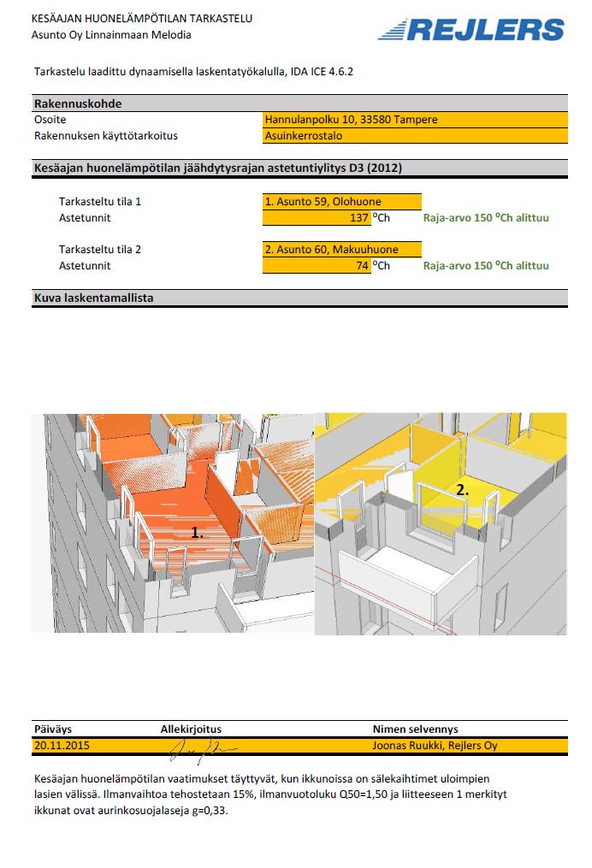This screenshot has height=868, width=592.
Task: Click the '1.' marker in the orange model
Action: point(197,533)
